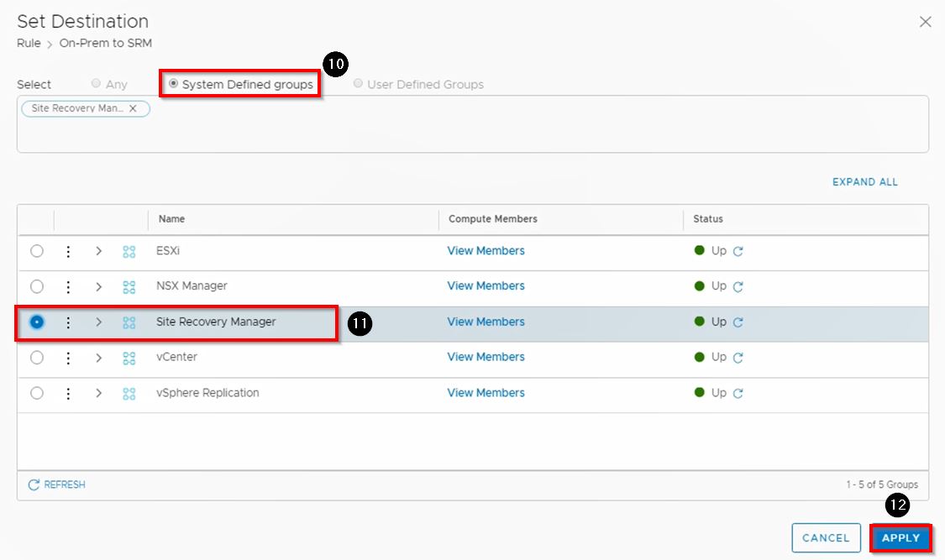945x560 pixels.
Task: Select the Any radio option
Action: coord(97,84)
